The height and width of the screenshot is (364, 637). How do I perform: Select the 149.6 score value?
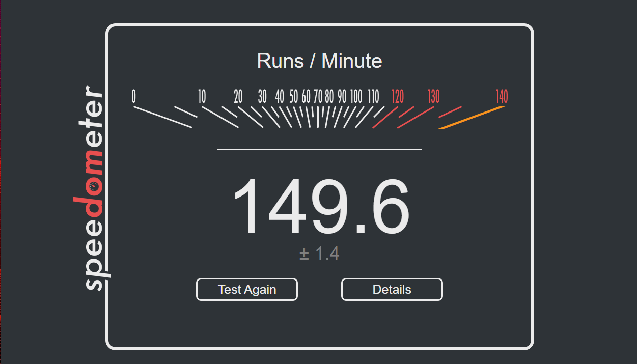321,206
